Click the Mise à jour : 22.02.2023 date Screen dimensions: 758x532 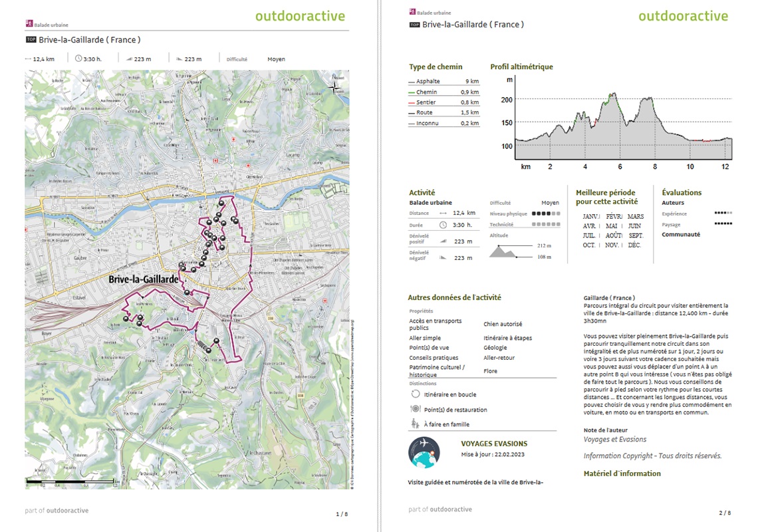click(493, 455)
